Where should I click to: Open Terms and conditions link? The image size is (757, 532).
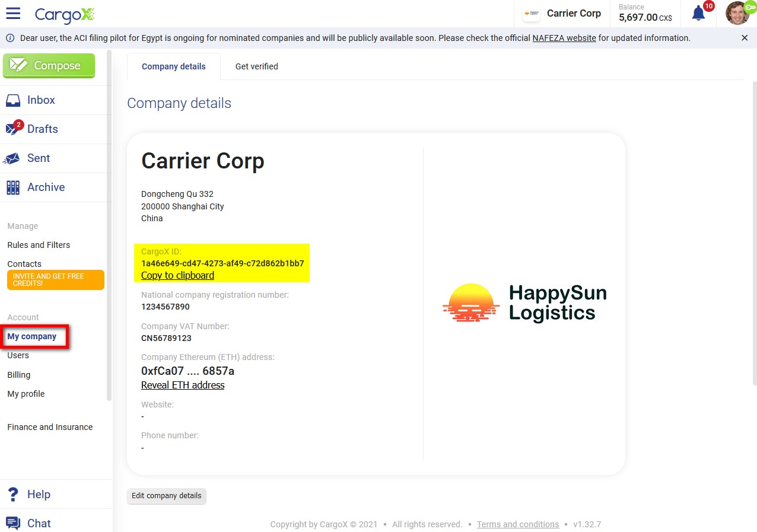[x=518, y=524]
